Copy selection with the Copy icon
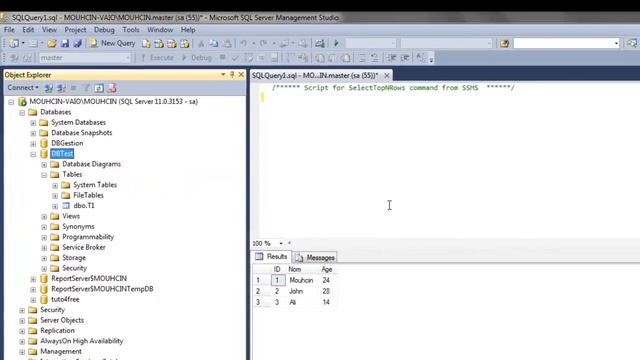Screen dimensions: 640x360 tap(214, 43)
